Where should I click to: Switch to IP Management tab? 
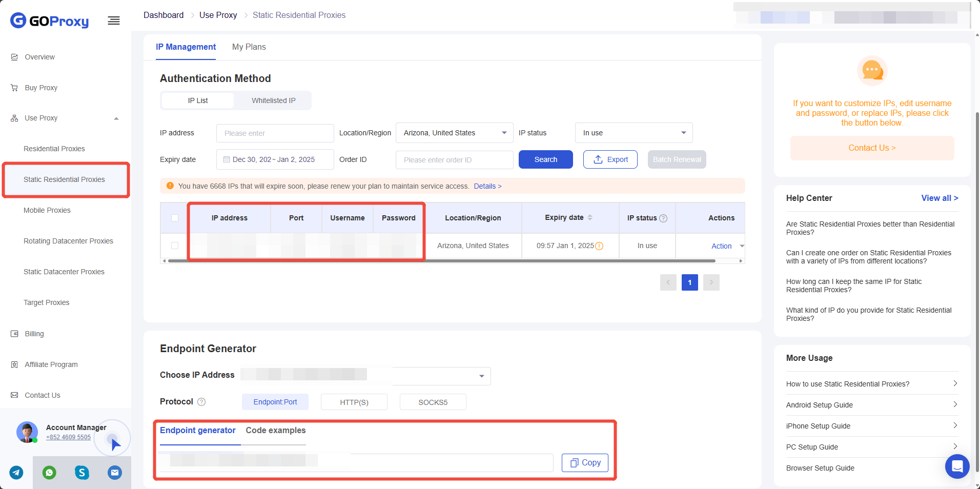pos(186,47)
